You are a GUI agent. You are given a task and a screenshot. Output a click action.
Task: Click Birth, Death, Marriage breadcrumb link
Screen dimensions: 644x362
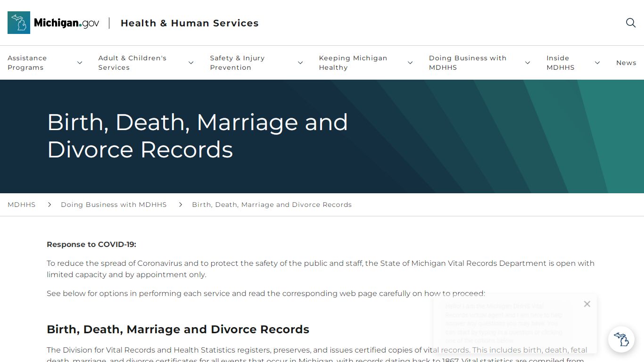272,205
